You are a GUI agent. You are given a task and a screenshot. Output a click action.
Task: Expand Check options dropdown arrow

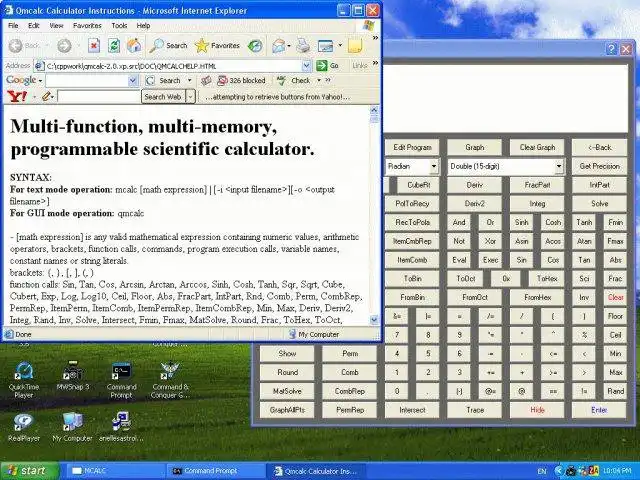pyautogui.click(x=319, y=80)
